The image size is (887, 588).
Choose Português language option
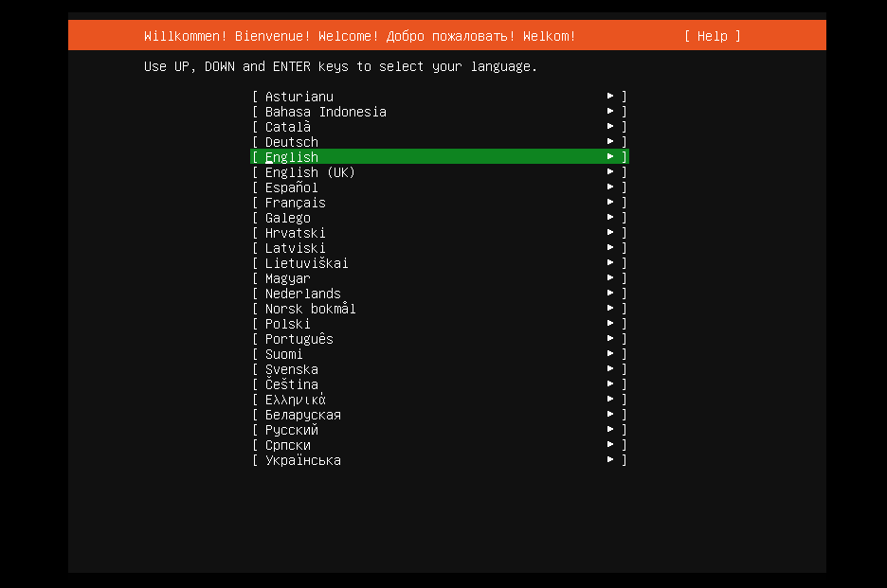click(299, 339)
